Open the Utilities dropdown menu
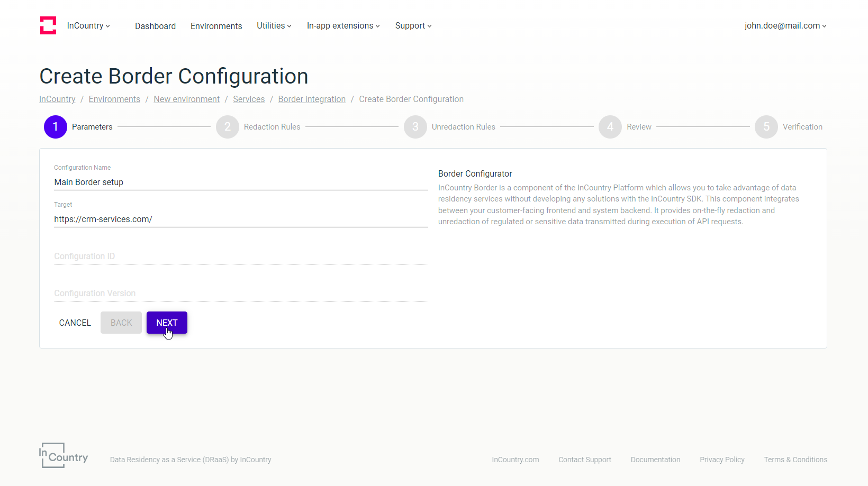Screen dimensions: 868x486 click(x=274, y=26)
